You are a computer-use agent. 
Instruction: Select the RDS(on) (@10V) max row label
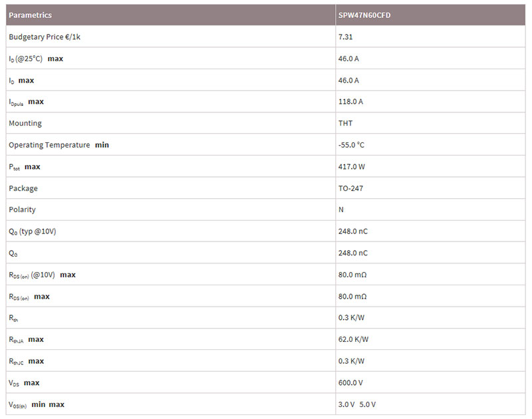(x=42, y=275)
